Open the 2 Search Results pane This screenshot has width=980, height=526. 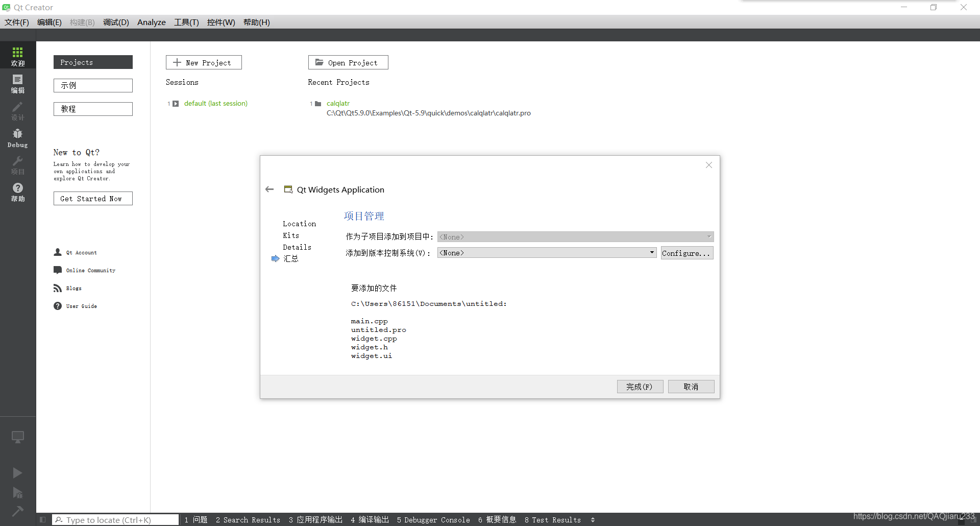click(248, 520)
